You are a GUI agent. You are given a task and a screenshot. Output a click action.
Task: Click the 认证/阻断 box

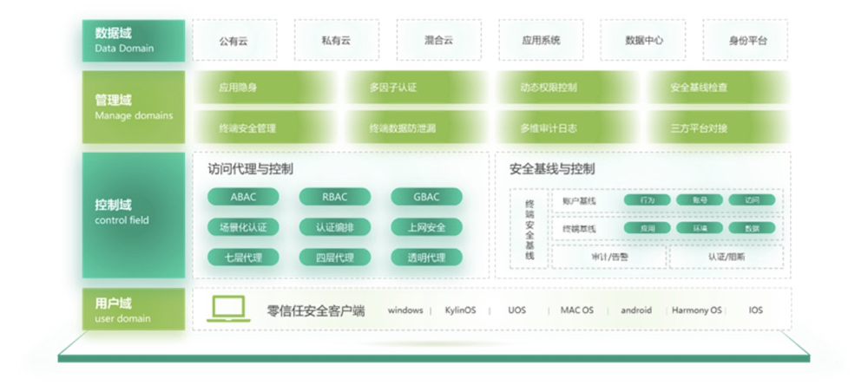(x=727, y=257)
